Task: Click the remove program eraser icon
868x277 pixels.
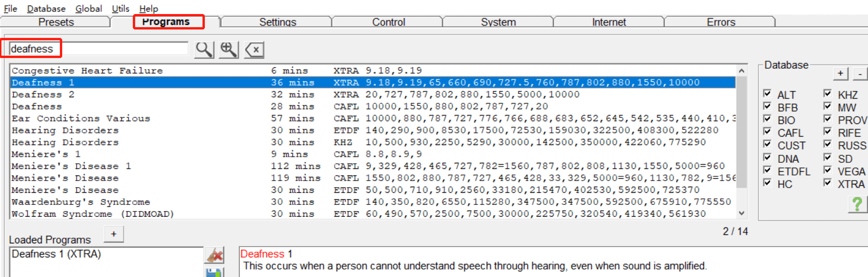Action: click(x=215, y=255)
